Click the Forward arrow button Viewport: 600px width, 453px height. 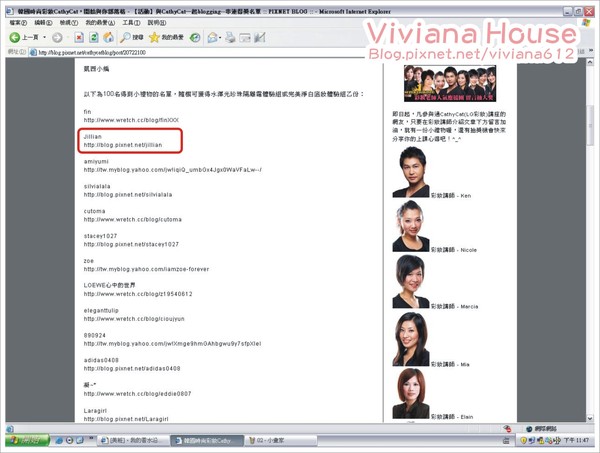pos(57,37)
